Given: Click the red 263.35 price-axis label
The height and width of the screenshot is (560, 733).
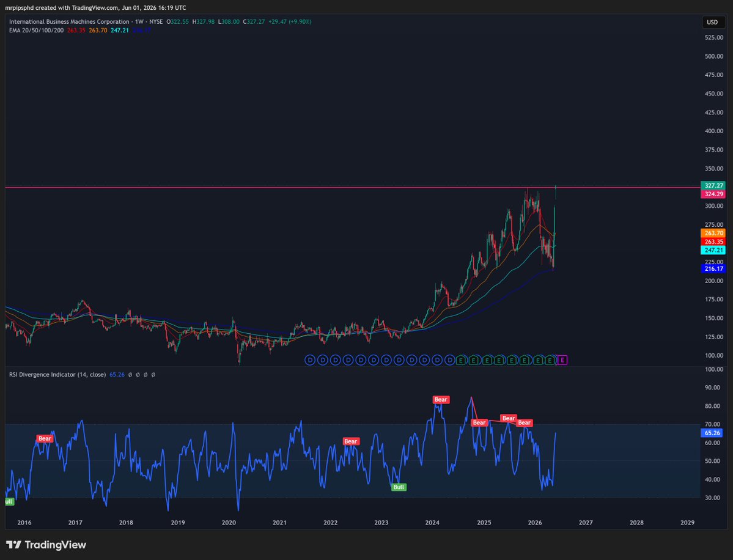Looking at the screenshot, I should [x=713, y=241].
